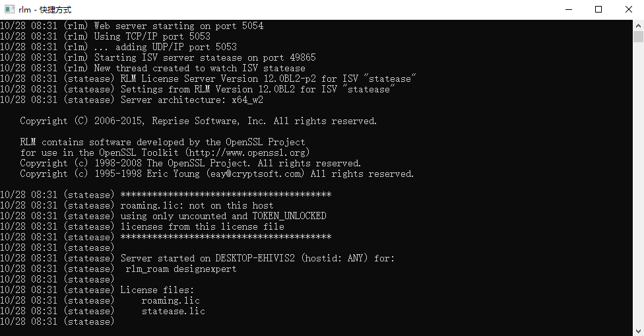This screenshot has height=336, width=644.
Task: Close the rlm console window
Action: click(x=629, y=9)
